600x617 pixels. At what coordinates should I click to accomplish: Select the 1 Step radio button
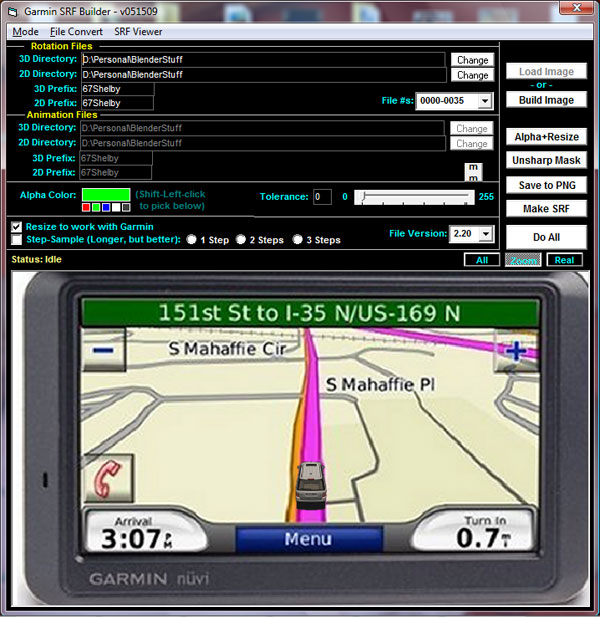(192, 239)
